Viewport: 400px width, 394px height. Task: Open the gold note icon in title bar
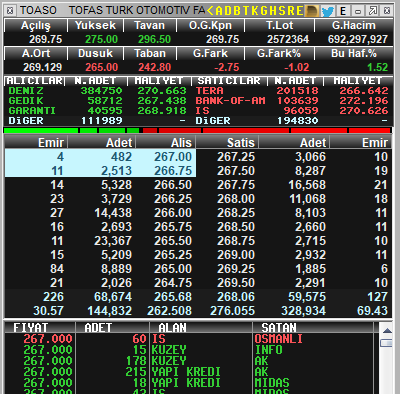point(312,11)
